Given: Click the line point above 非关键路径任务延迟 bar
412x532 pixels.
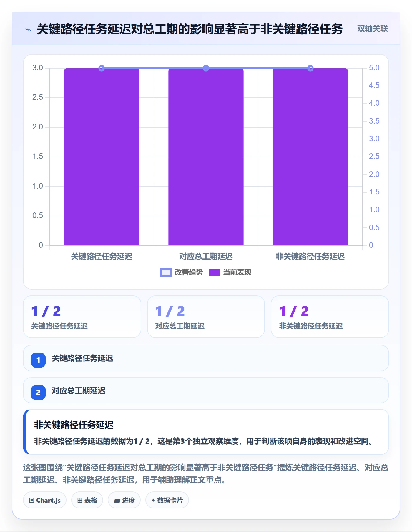Looking at the screenshot, I should (x=310, y=68).
